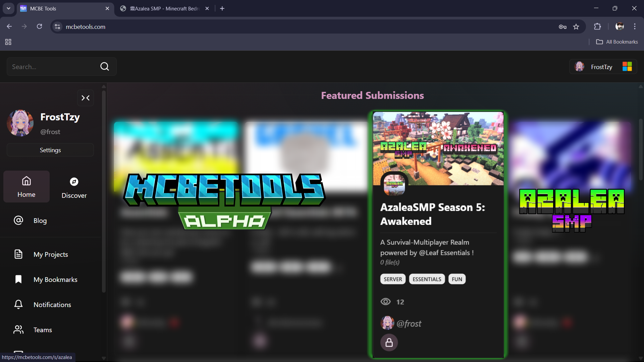Open My Projects

tap(41, 254)
